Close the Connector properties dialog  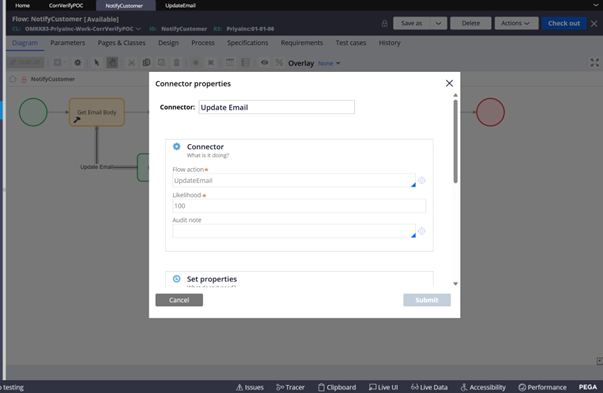[449, 83]
